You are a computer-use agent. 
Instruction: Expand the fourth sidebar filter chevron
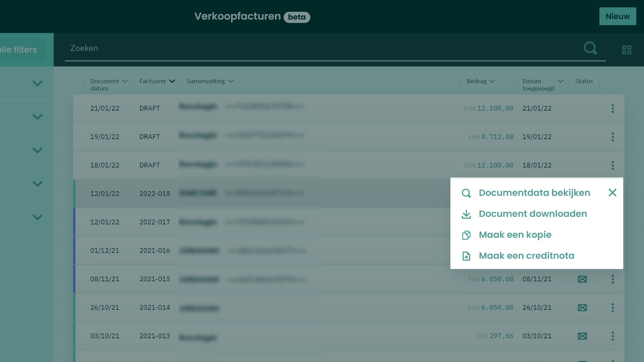37,184
